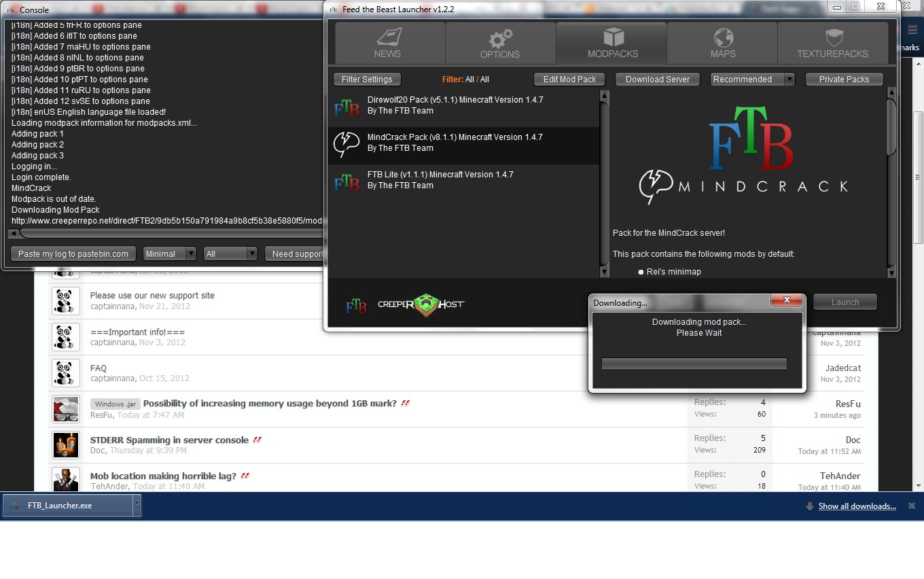Screen dimensions: 924x579
Task: Click the pack description scrollbar
Action: coord(891,129)
